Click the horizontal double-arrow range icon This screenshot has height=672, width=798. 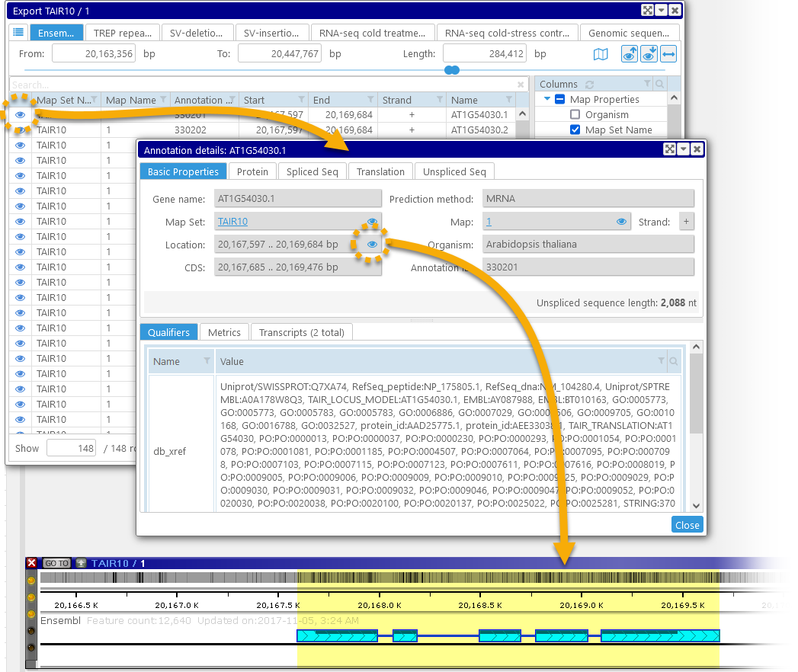[x=668, y=54]
